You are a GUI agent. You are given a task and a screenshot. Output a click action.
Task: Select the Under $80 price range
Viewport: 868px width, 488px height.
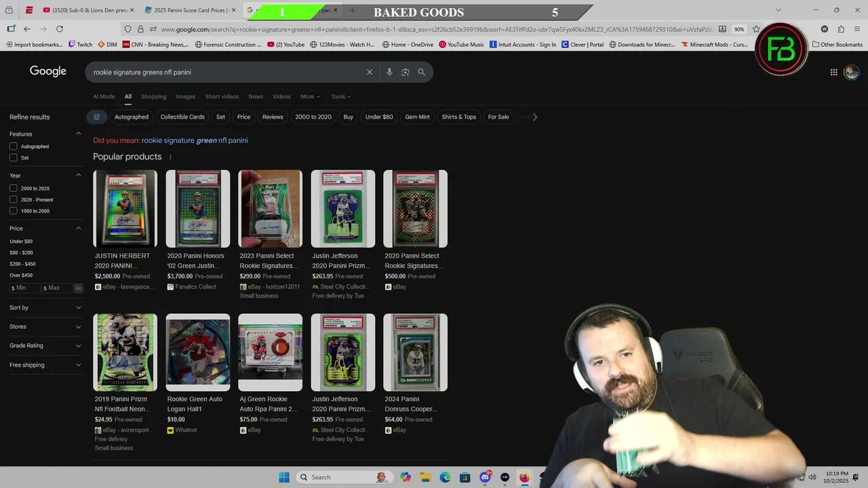tap(21, 241)
